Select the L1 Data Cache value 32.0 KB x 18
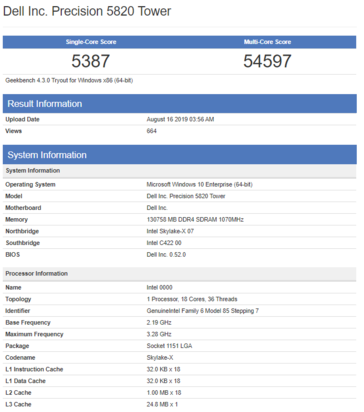Viewport: 364px width, 412px height. point(164,381)
